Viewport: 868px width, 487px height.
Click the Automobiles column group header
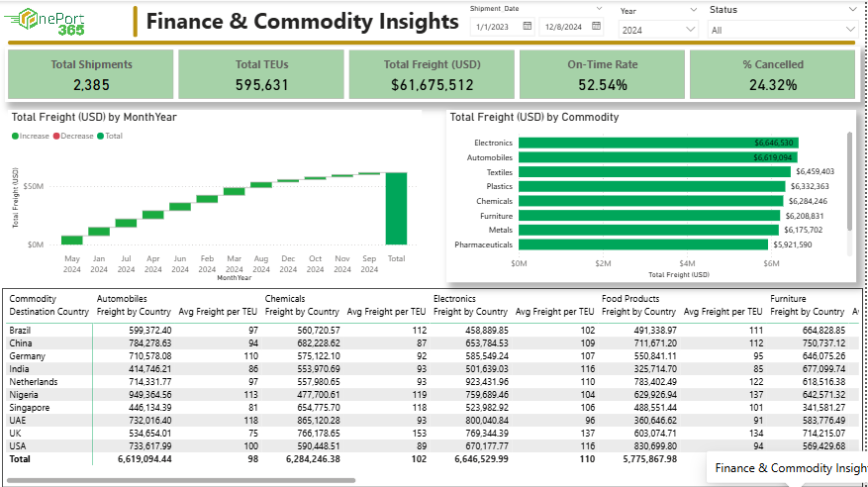point(122,299)
